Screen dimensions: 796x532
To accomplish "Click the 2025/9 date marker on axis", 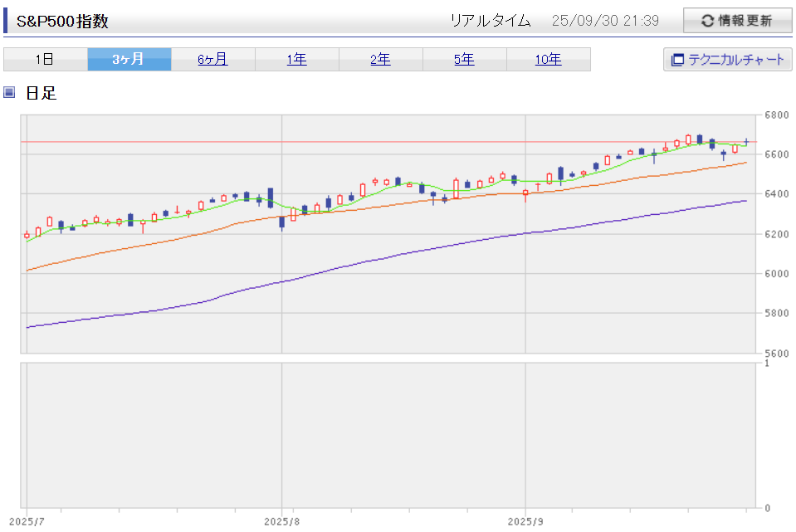I will pos(526,521).
